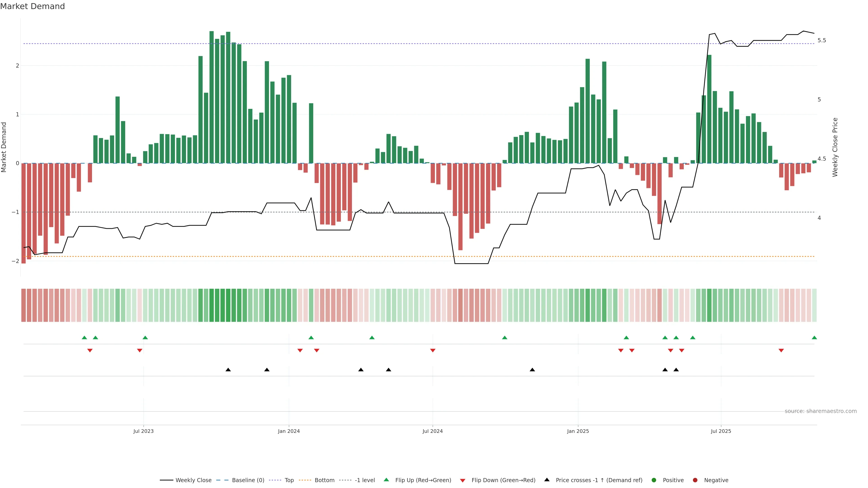The width and height of the screenshot is (868, 488).
Task: Click the last green flip-up marker at far right
Action: coord(814,338)
